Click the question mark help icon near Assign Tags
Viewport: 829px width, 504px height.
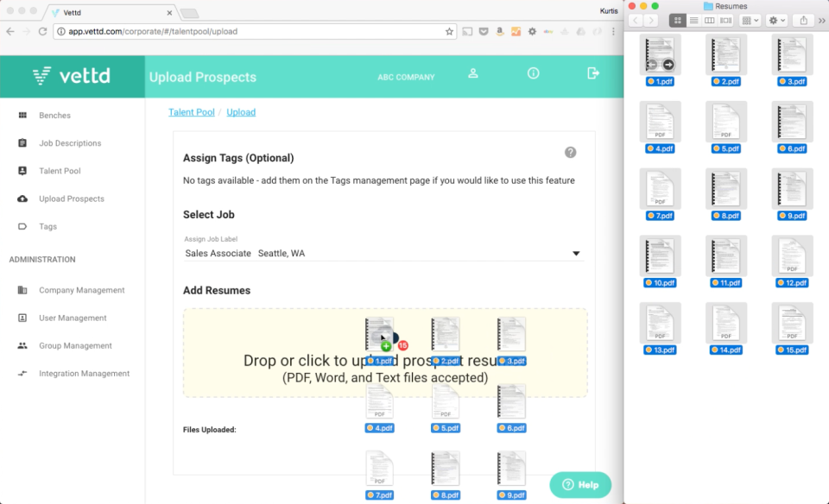pos(570,153)
